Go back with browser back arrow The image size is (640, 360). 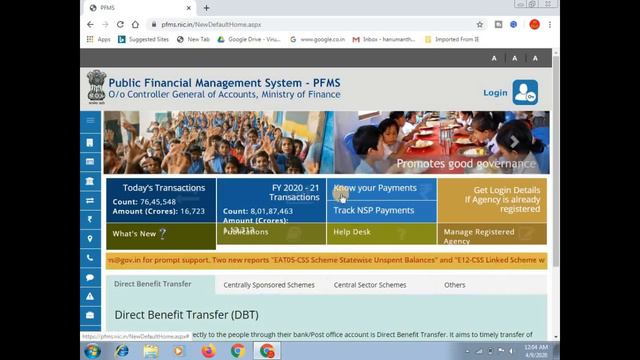pos(90,24)
